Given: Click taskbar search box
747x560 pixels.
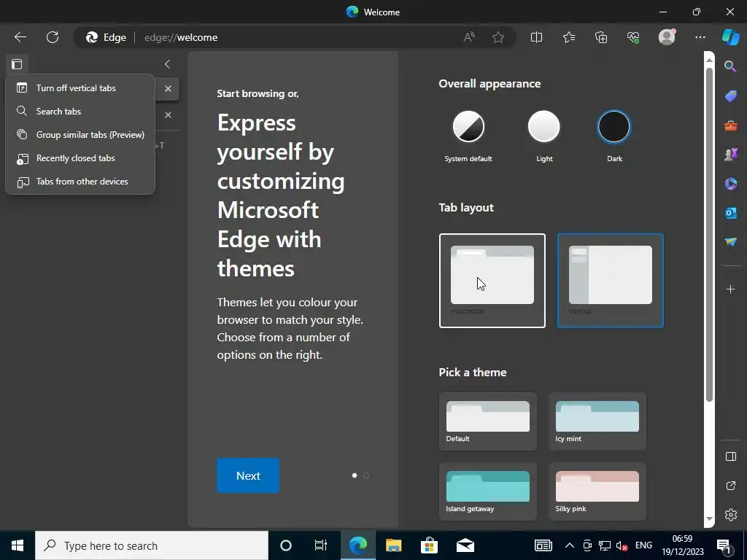Looking at the screenshot, I should click(x=152, y=545).
